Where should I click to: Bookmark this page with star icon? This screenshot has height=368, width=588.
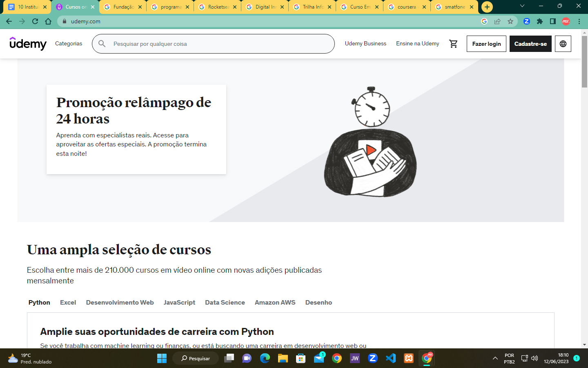tap(510, 21)
